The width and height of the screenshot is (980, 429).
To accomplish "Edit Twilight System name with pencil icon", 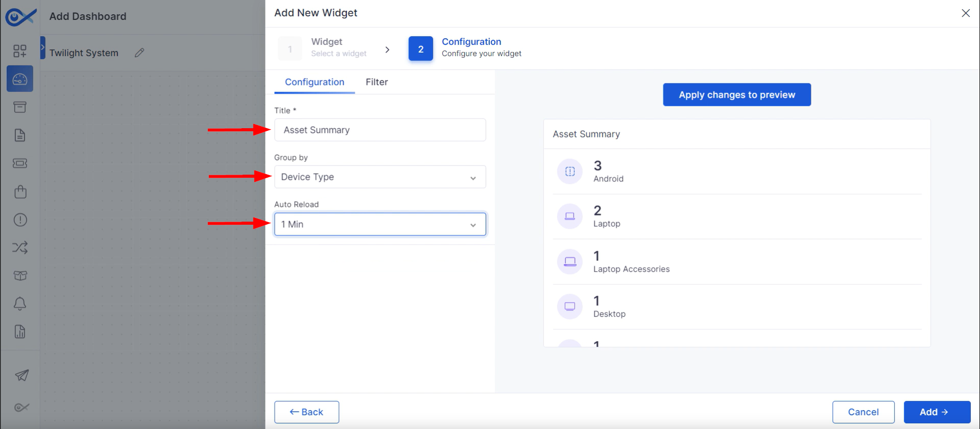I will (139, 53).
